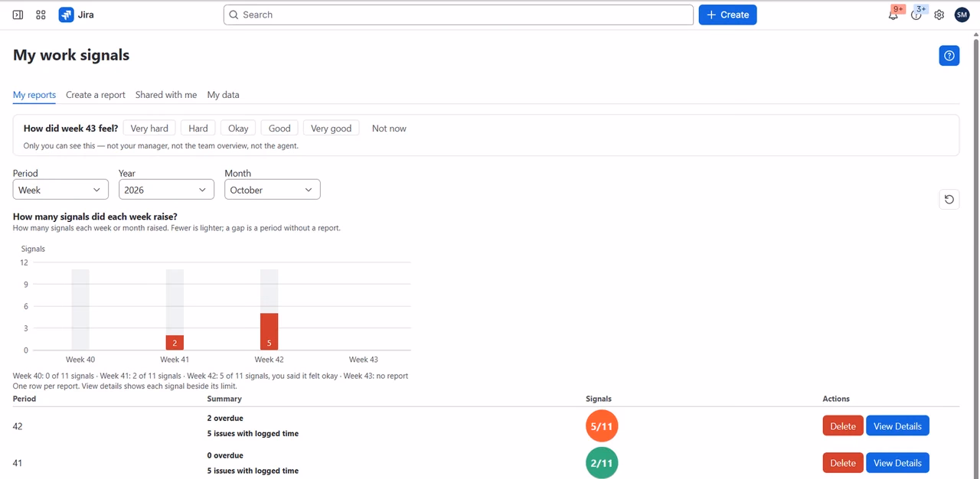
Task: Open the app switcher grid icon
Action: coord(41,15)
